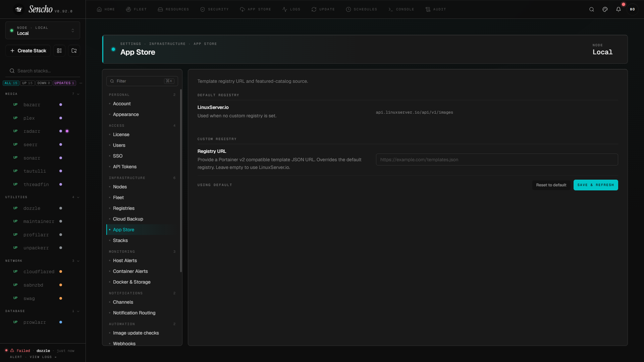Go to the Home tab

(x=106, y=9)
